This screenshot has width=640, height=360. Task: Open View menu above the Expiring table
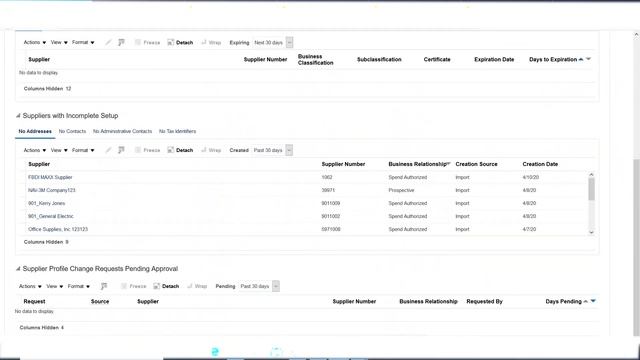(59, 42)
